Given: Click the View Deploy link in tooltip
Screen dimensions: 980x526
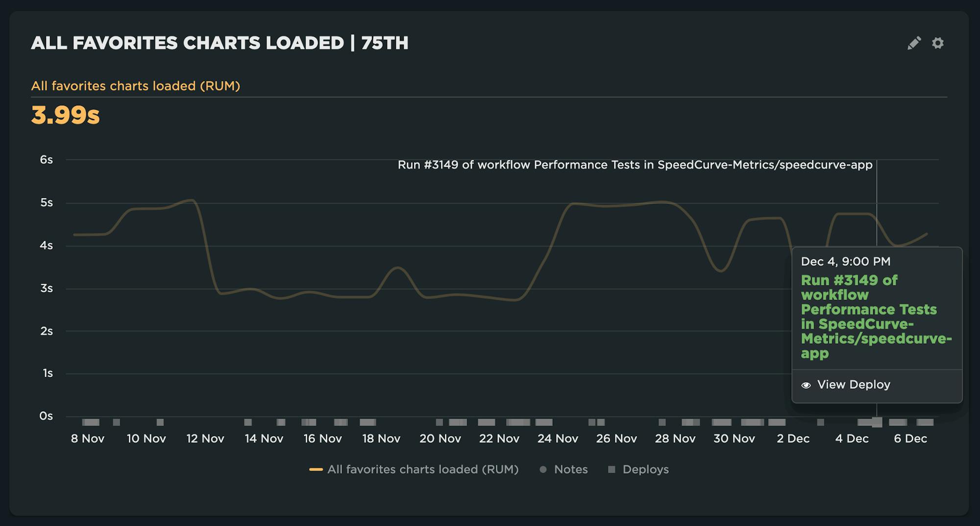Looking at the screenshot, I should coord(853,385).
